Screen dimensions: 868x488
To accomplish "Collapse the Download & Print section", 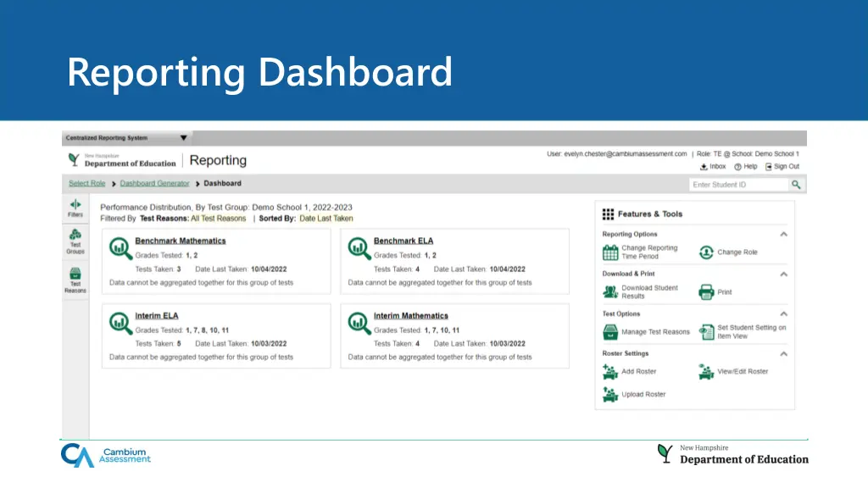I will (783, 274).
